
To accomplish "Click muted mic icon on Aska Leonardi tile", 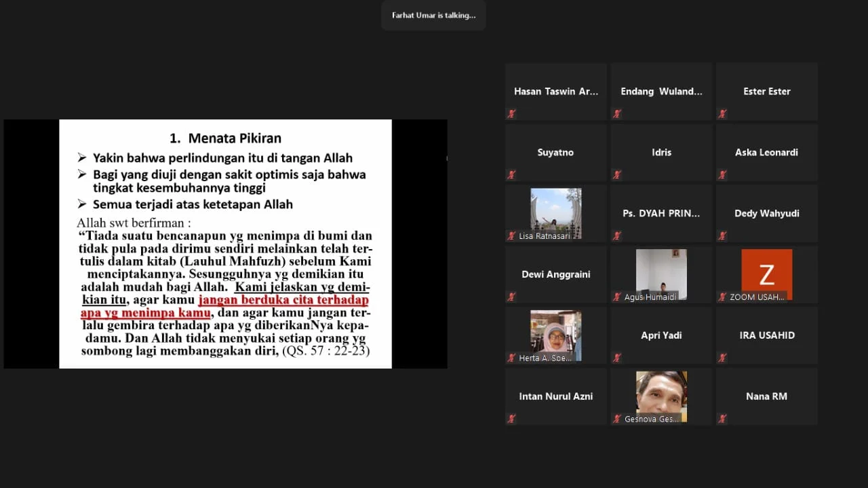I will (x=723, y=175).
